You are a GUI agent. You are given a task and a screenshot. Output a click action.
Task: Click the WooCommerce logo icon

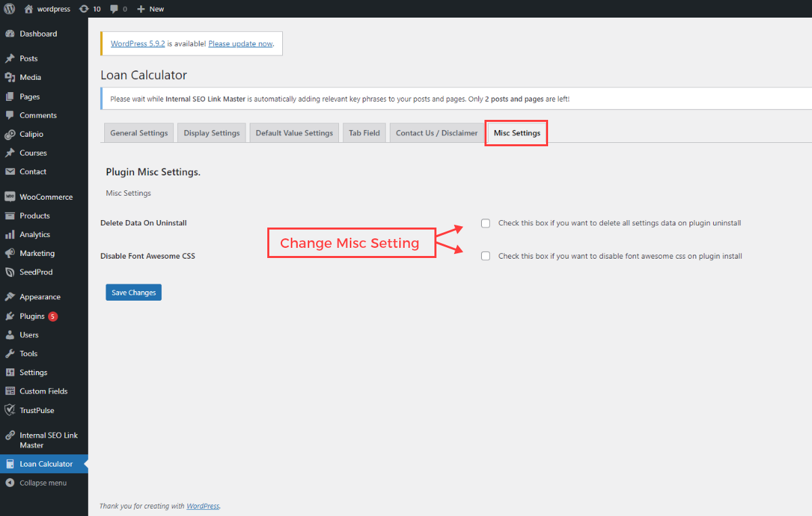(9, 197)
